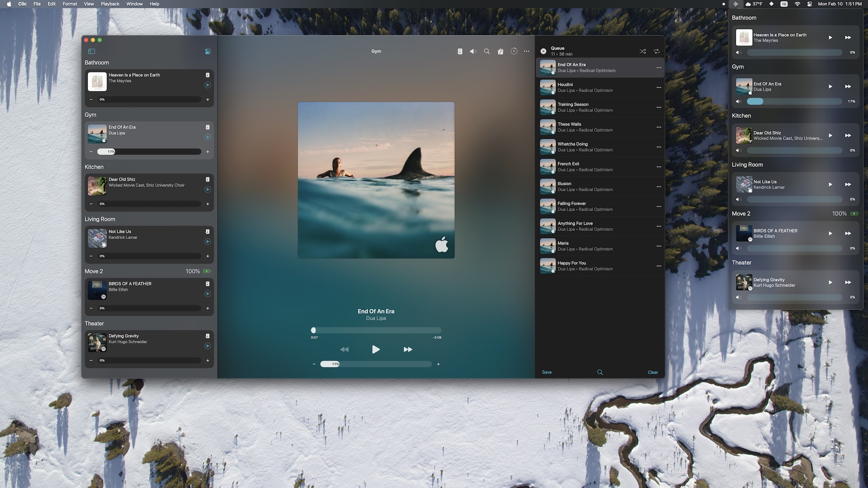Screen dimensions: 868x488
Task: Adjust the main player volume slider
Action: click(376, 364)
